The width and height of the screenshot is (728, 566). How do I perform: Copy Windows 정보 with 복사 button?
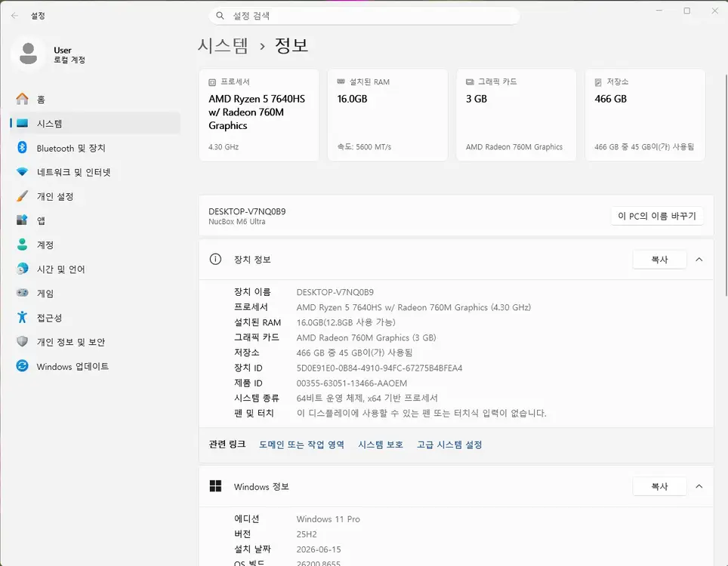659,486
